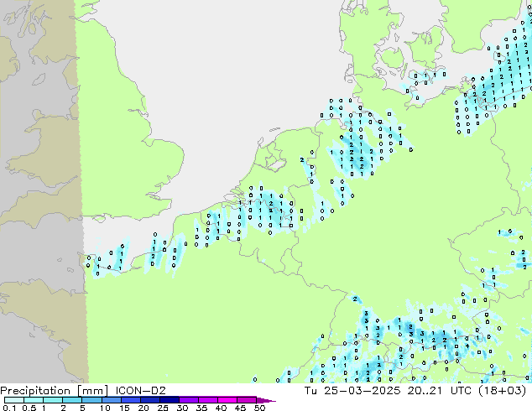Click the "15" legend scale label

click(x=124, y=408)
